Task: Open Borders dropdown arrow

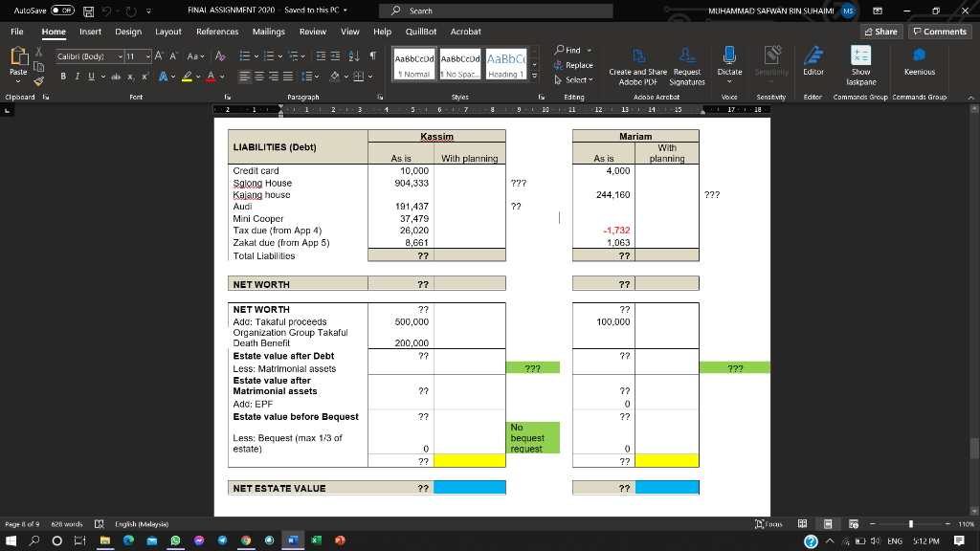Action: tap(370, 77)
